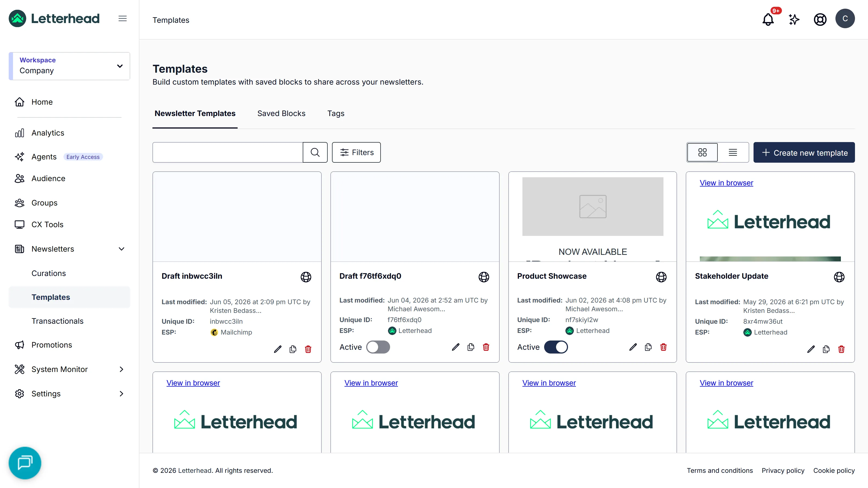
Task: Duplicate the Draft inbwcc3iln template
Action: (x=293, y=349)
